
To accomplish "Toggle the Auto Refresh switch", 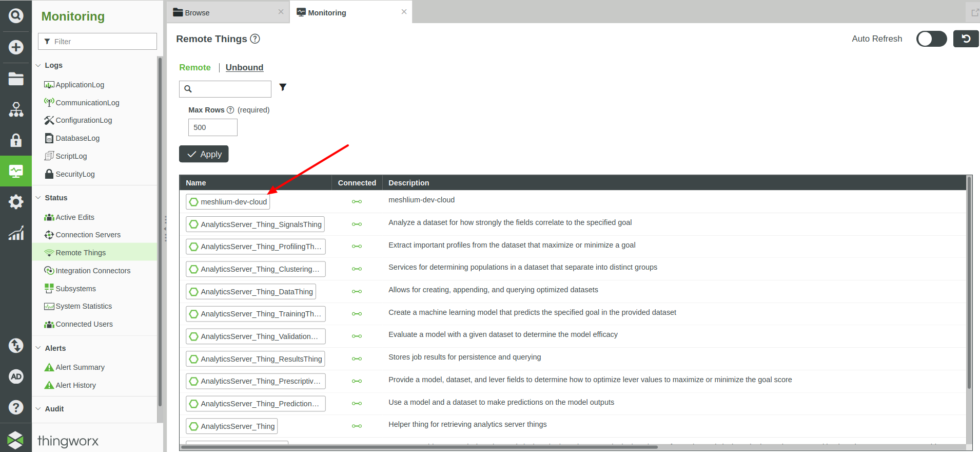I will (931, 39).
